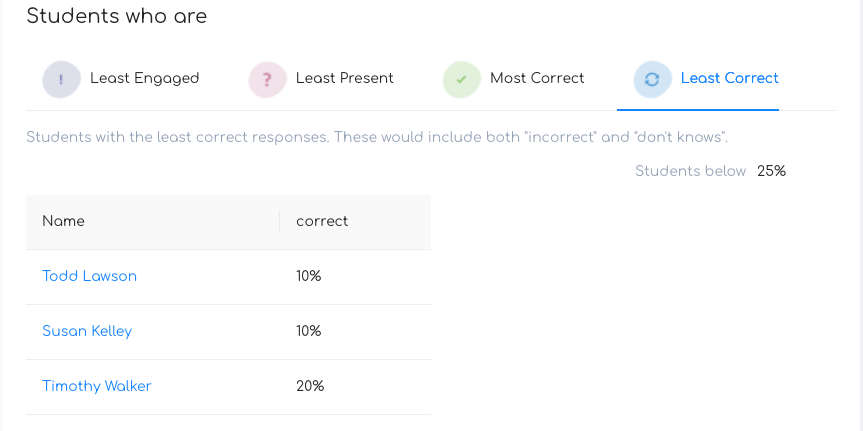Switch to the Least Present tab
This screenshot has height=431, width=863.
(x=345, y=78)
